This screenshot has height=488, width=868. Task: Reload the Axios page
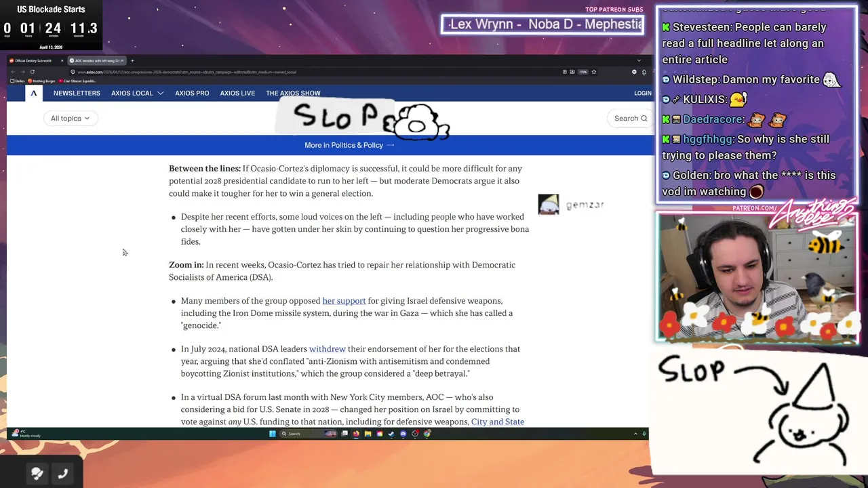coord(32,72)
